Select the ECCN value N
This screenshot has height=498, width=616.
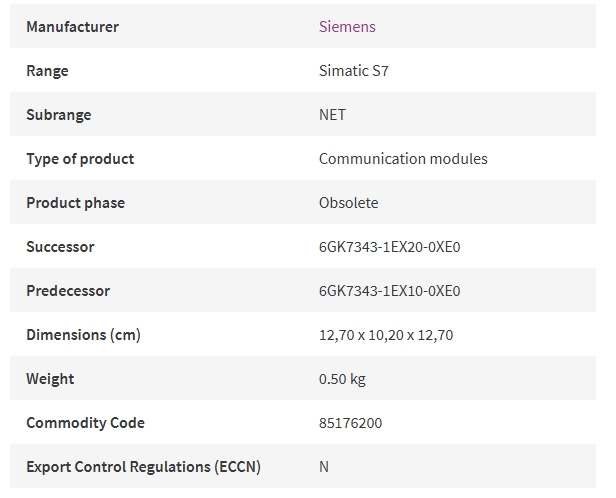click(324, 467)
